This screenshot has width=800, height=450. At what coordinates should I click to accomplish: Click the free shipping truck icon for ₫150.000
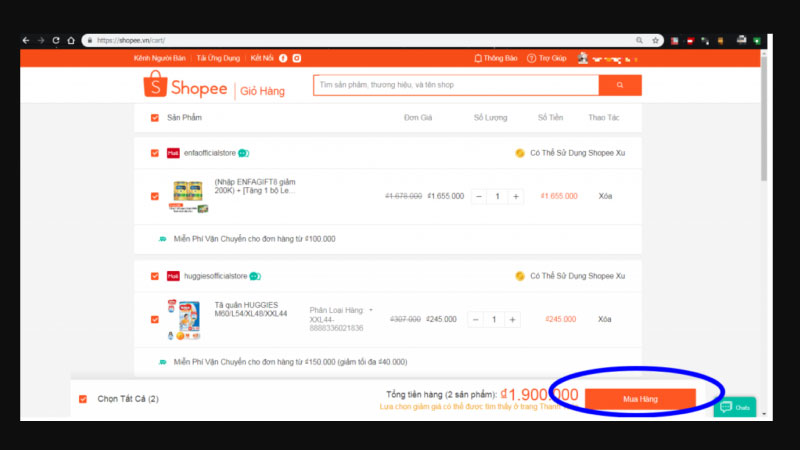tap(162, 362)
